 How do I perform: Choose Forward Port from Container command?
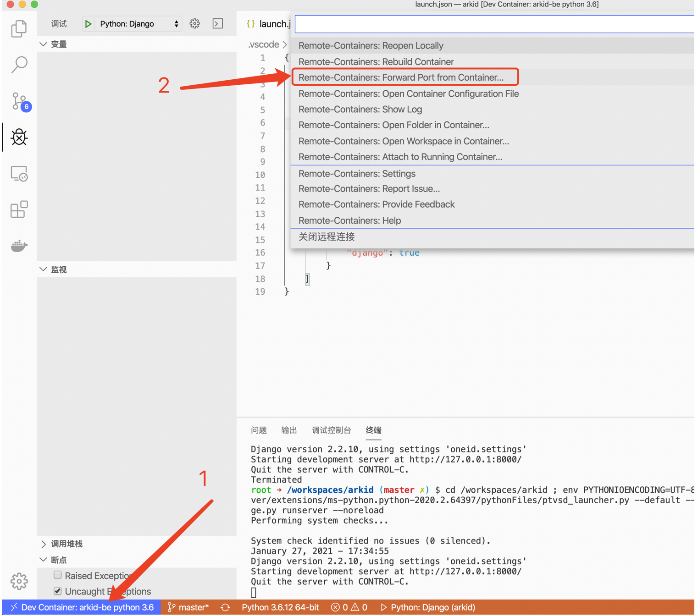(x=492, y=77)
